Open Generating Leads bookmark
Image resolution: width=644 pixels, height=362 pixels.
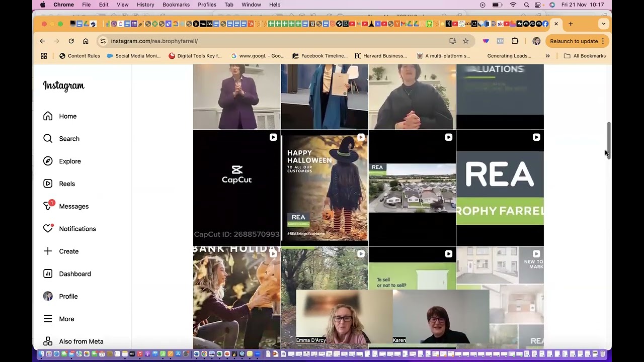[509, 56]
